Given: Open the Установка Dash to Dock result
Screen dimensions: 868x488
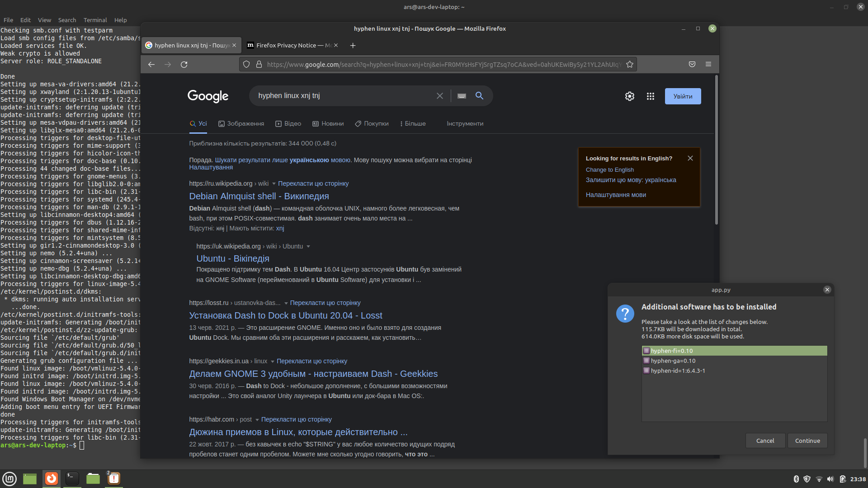Looking at the screenshot, I should 286,315.
